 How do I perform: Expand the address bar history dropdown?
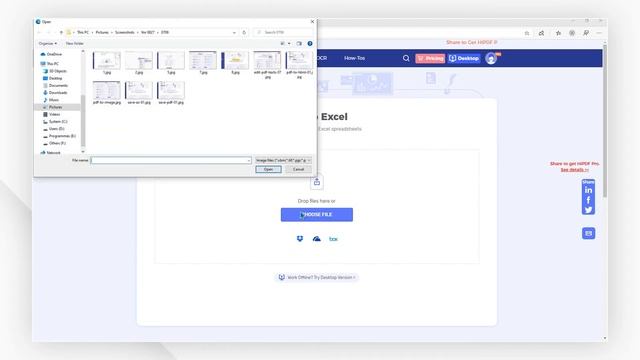234,32
